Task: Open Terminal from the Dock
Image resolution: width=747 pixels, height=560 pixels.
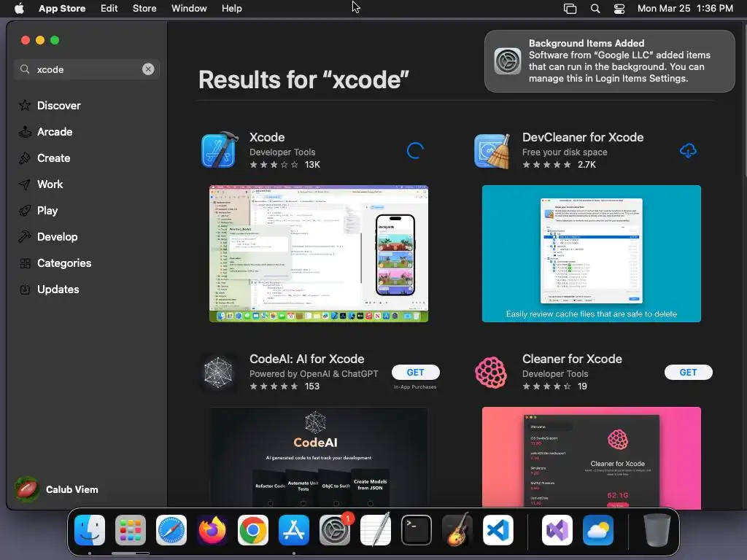Action: pos(417,530)
